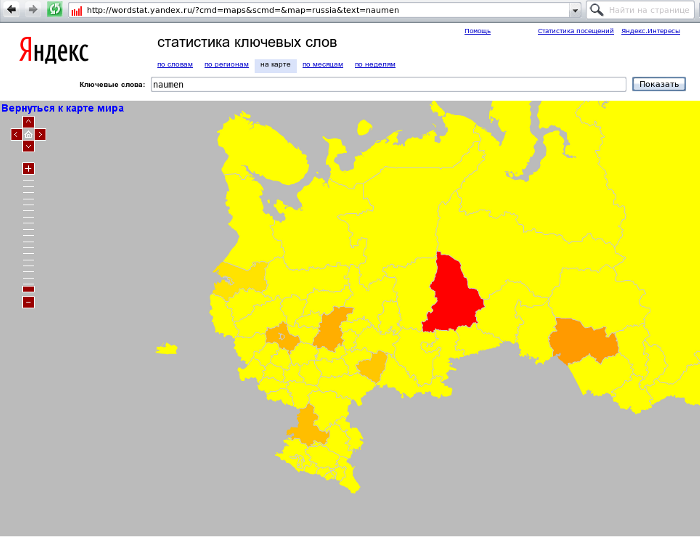The width and height of the screenshot is (700, 538).
Task: Click the small yellow Kaliningrad exclave on the map
Action: click(167, 349)
